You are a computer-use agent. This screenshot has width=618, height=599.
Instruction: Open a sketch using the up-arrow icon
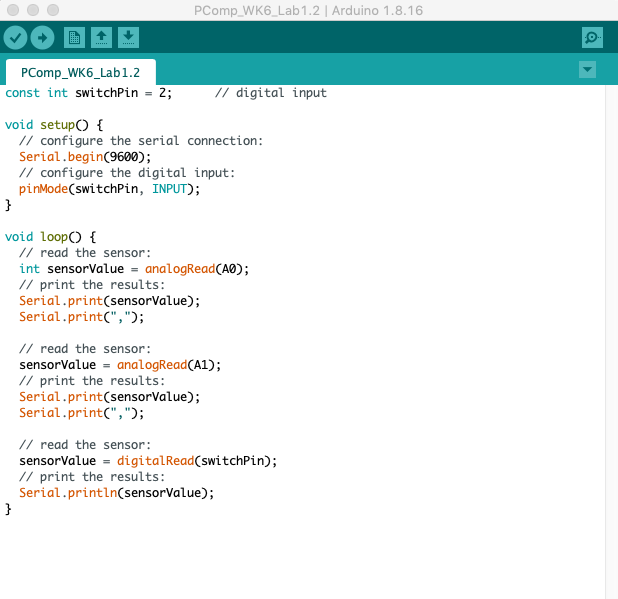(x=101, y=38)
